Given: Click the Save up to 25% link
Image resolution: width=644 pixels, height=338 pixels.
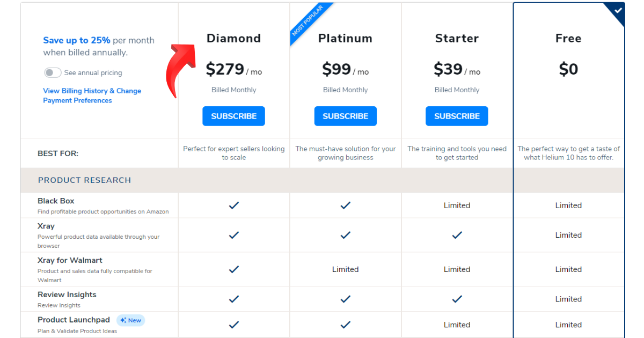Looking at the screenshot, I should tap(77, 40).
